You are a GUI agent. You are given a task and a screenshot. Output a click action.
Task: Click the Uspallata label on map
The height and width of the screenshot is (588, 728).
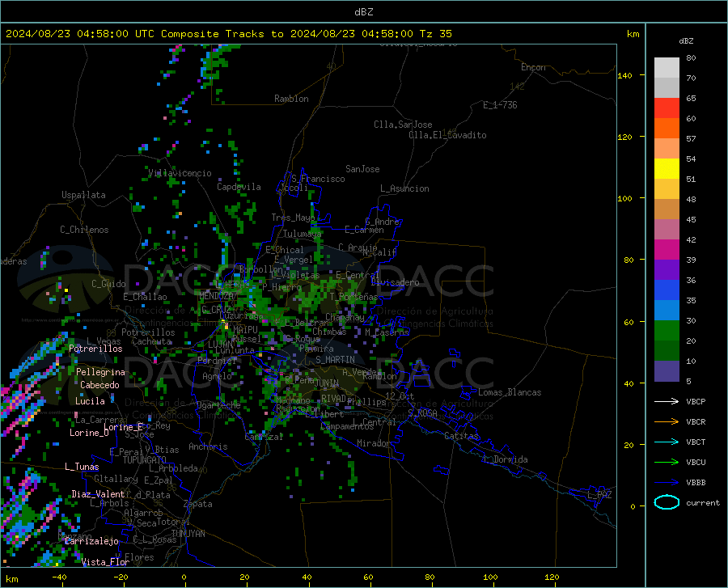(x=83, y=195)
